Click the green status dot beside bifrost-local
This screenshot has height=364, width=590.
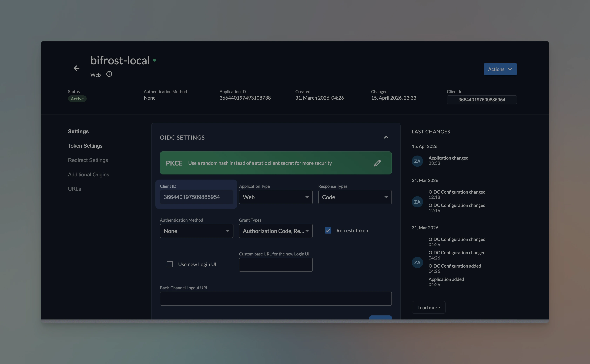click(154, 60)
